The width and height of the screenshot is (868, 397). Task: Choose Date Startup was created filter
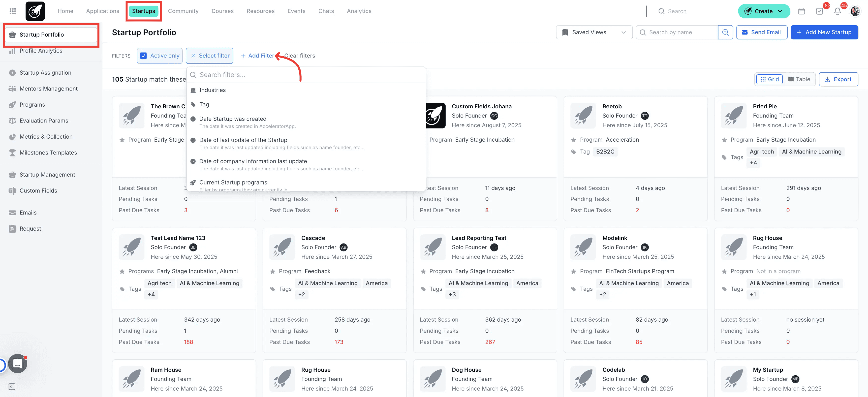click(306, 122)
